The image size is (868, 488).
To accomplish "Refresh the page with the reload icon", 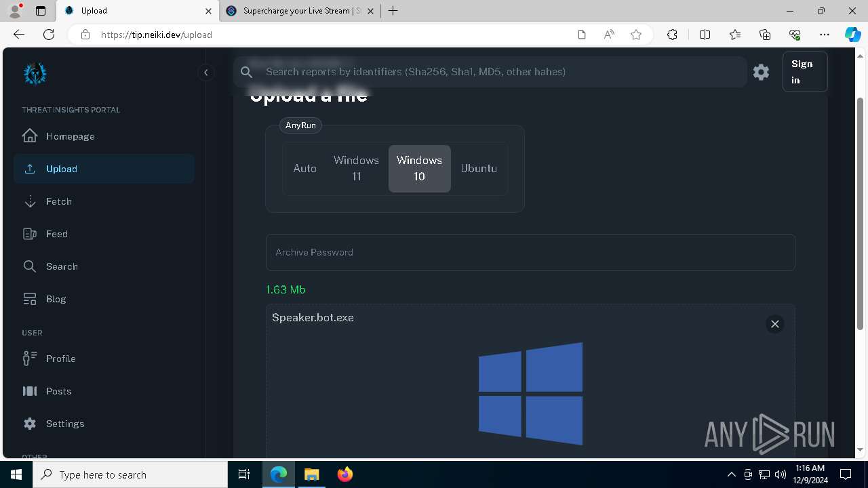I will point(49,35).
